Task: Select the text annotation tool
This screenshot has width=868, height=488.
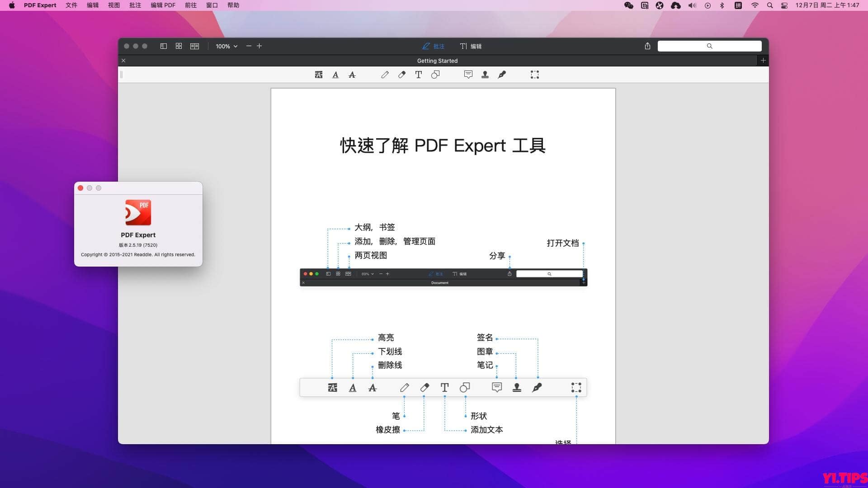Action: click(418, 75)
